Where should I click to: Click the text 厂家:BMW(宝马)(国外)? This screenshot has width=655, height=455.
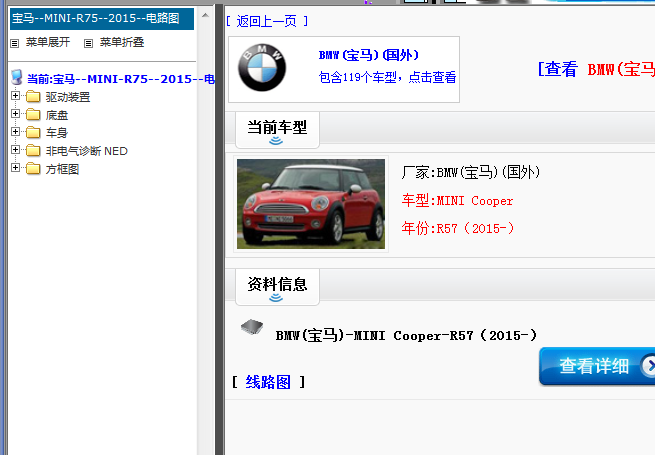pos(471,172)
